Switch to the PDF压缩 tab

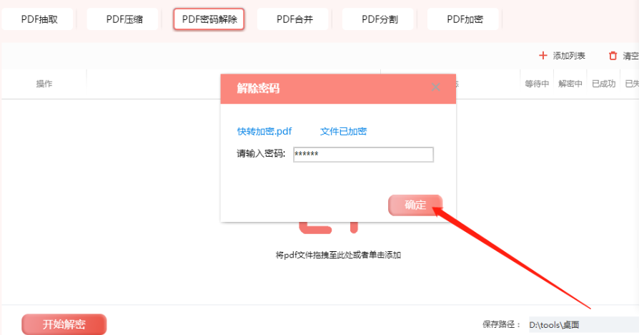[124, 19]
